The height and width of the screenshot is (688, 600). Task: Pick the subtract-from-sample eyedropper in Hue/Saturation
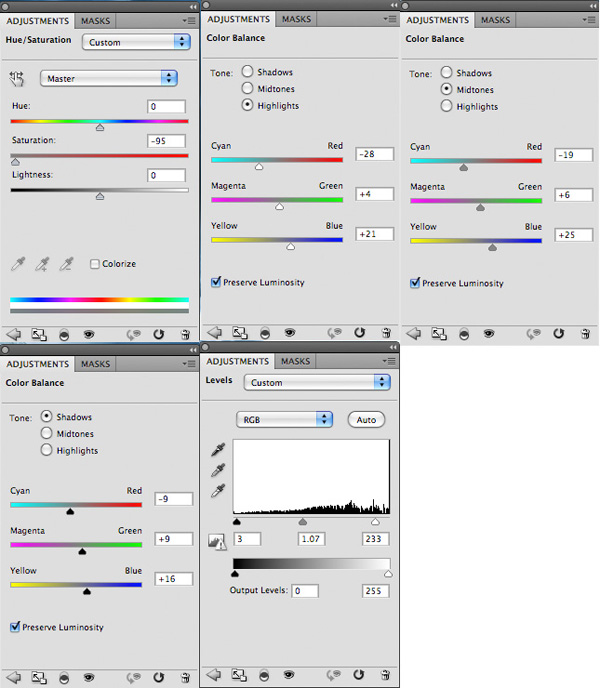(66, 264)
